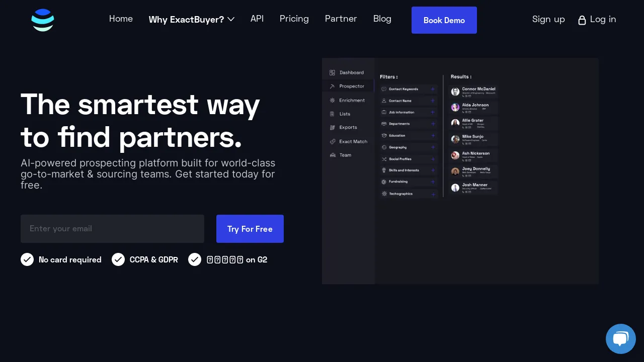Click the Book Demo button

[x=444, y=20]
